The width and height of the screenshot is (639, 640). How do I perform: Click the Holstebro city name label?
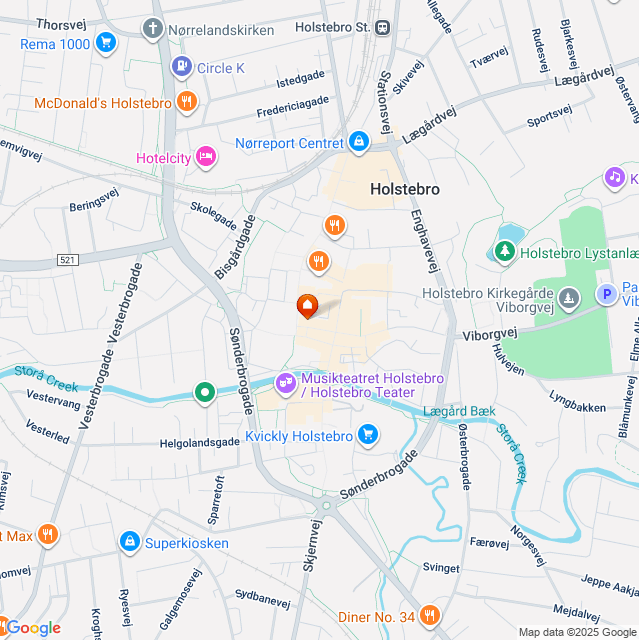[x=405, y=189]
